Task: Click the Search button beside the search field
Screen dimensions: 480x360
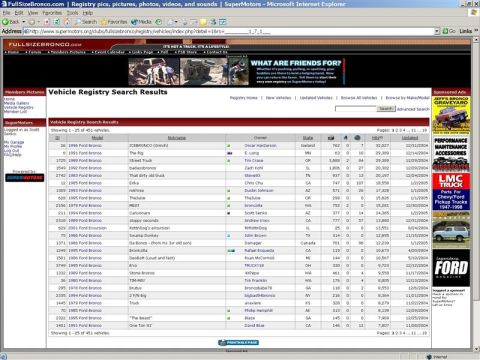Action: point(386,109)
